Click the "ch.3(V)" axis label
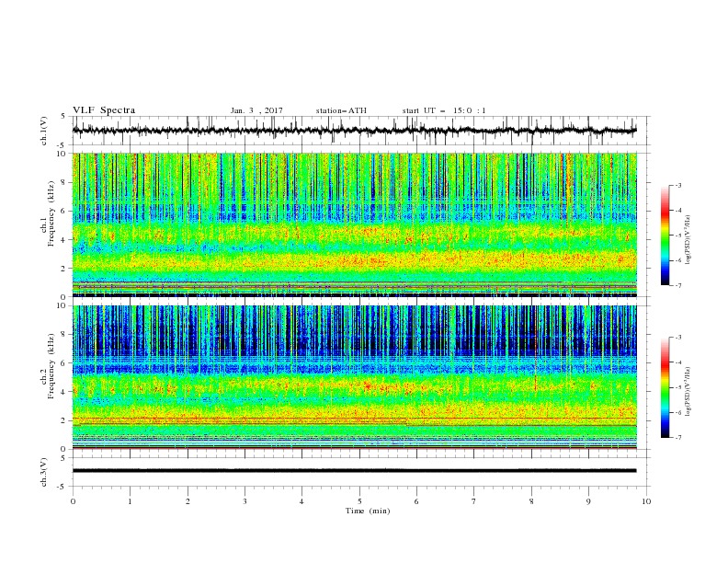 [x=44, y=472]
